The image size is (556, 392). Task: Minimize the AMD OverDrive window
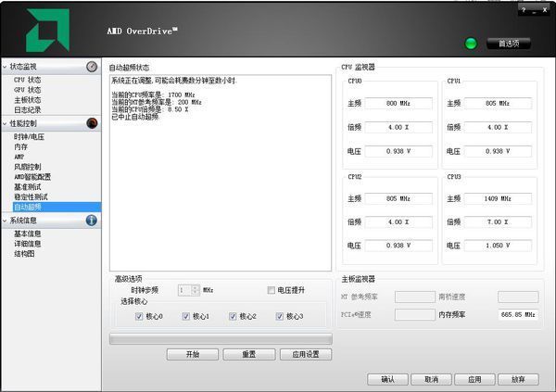534,10
